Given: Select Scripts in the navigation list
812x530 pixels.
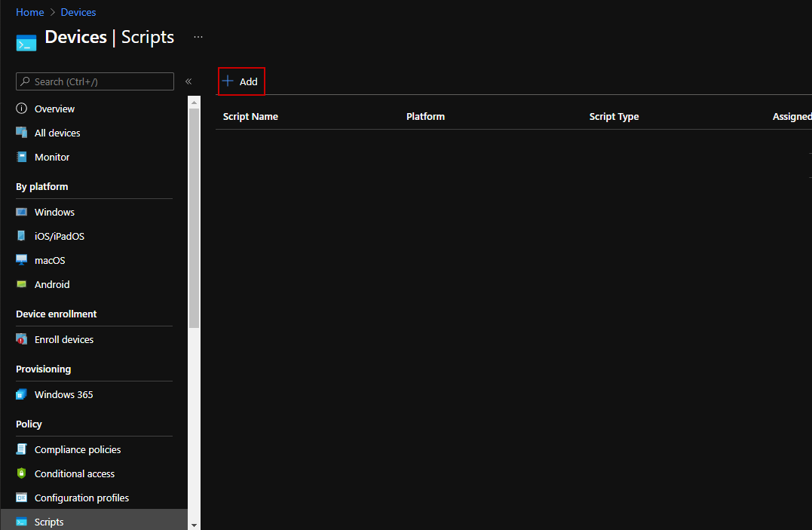Looking at the screenshot, I should [48, 521].
